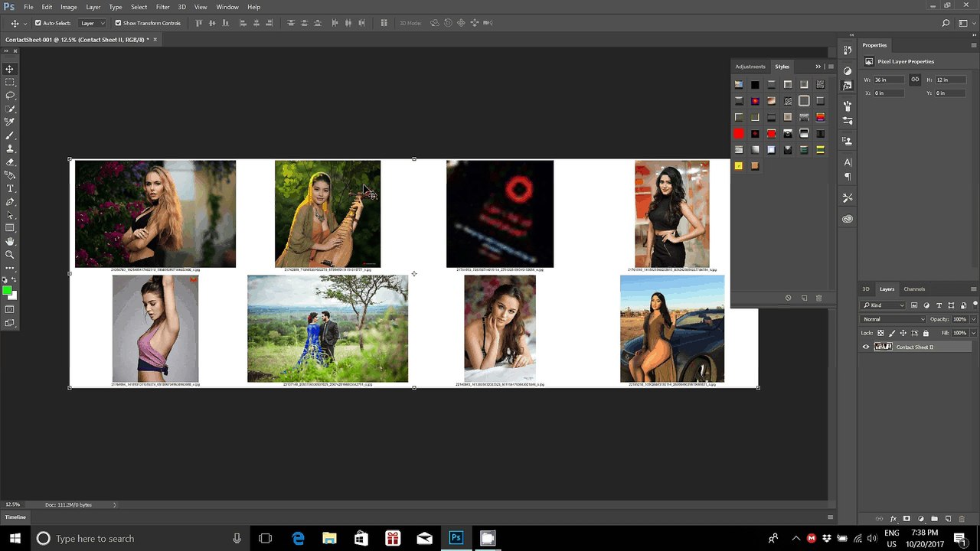Viewport: 980px width, 551px height.
Task: Switch to the Adjustments tab
Action: pos(750,67)
